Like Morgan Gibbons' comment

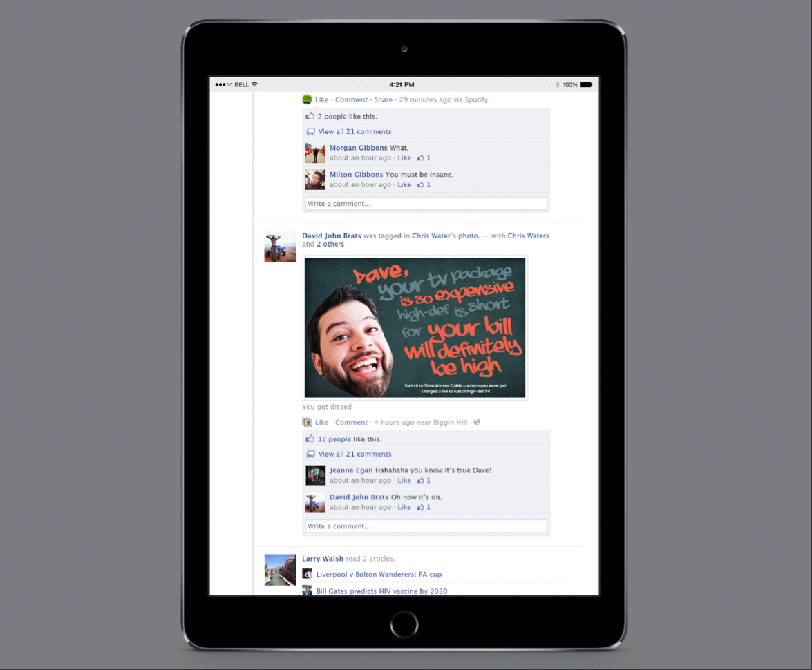coord(404,158)
